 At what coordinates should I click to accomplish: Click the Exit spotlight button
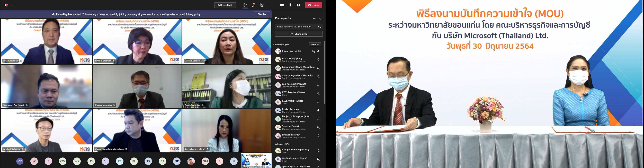pyautogui.click(x=225, y=5)
